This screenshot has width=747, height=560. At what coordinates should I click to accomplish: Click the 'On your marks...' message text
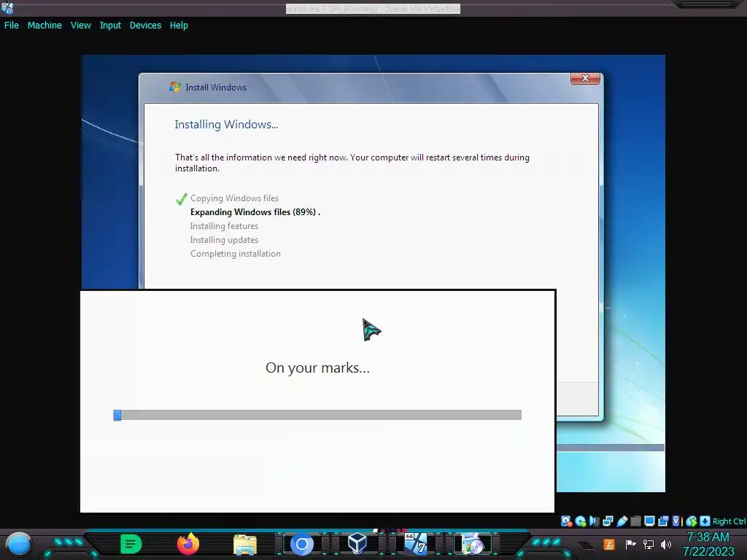(317, 367)
